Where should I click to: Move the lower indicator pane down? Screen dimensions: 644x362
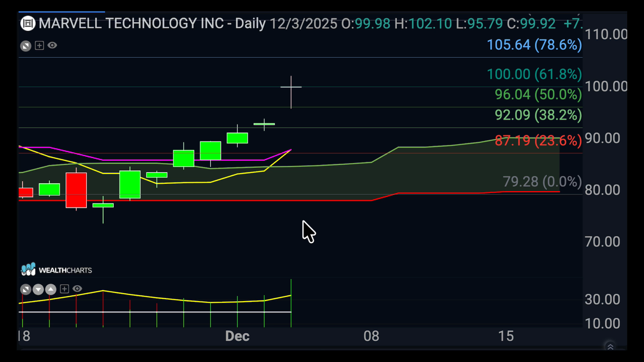[x=38, y=289]
